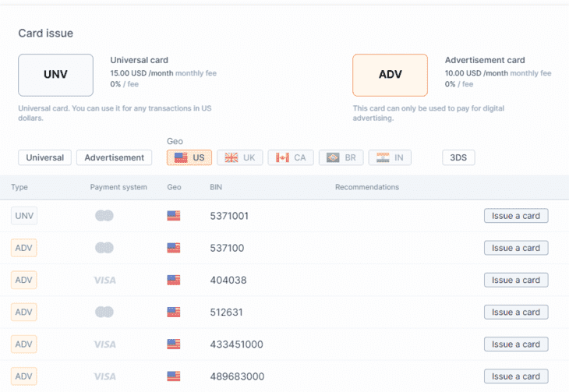
Task: Click VISA logo in 404038 row
Action: coord(105,281)
